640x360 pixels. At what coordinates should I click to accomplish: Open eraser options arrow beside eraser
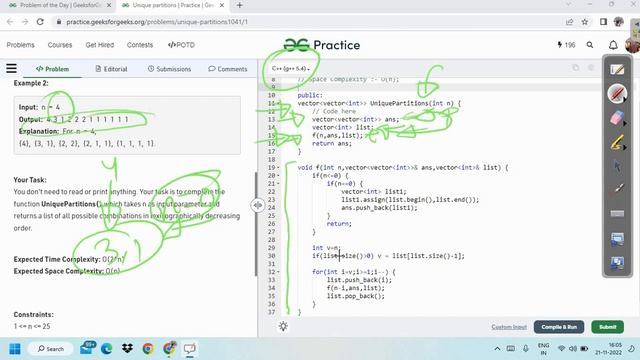pos(625,123)
